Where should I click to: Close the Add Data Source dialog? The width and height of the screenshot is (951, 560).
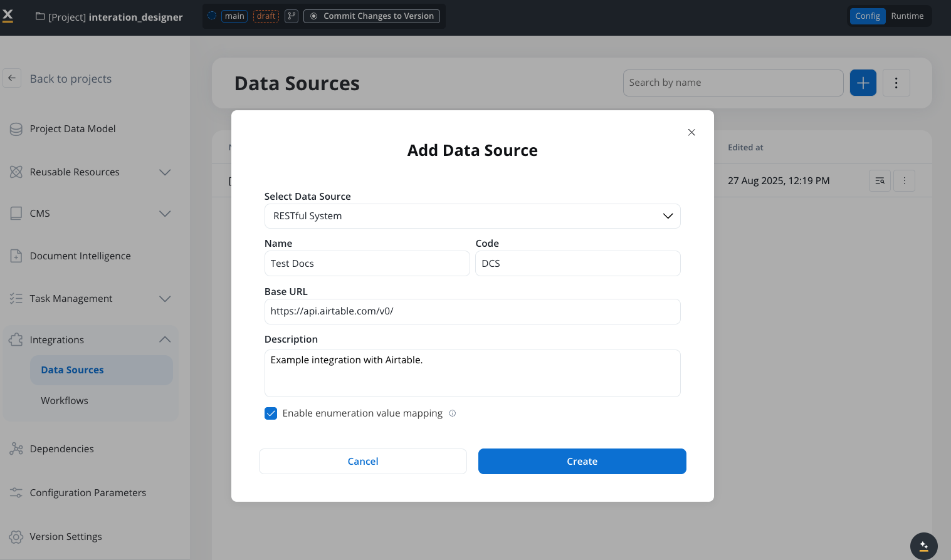[691, 132]
